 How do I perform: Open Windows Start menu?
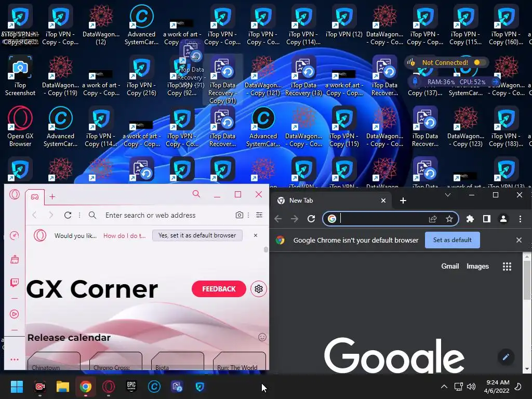tap(17, 387)
